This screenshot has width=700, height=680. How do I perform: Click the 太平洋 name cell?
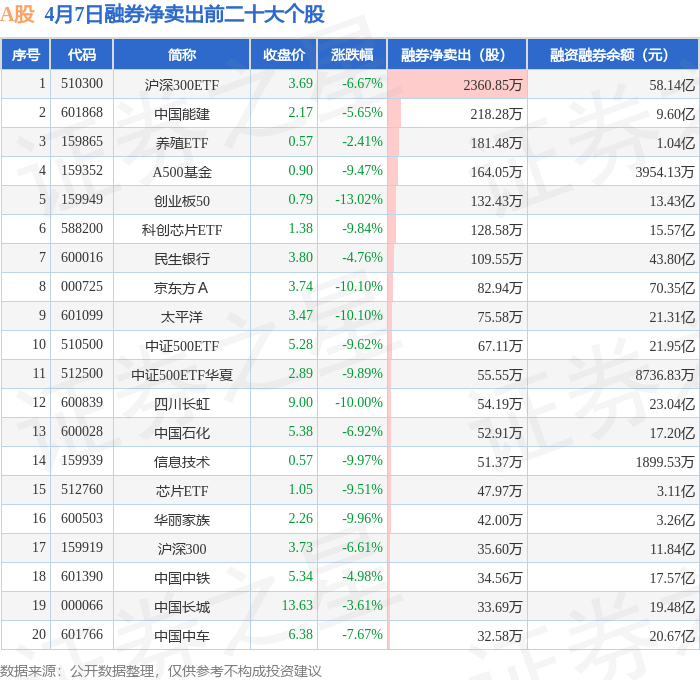pyautogui.click(x=182, y=317)
